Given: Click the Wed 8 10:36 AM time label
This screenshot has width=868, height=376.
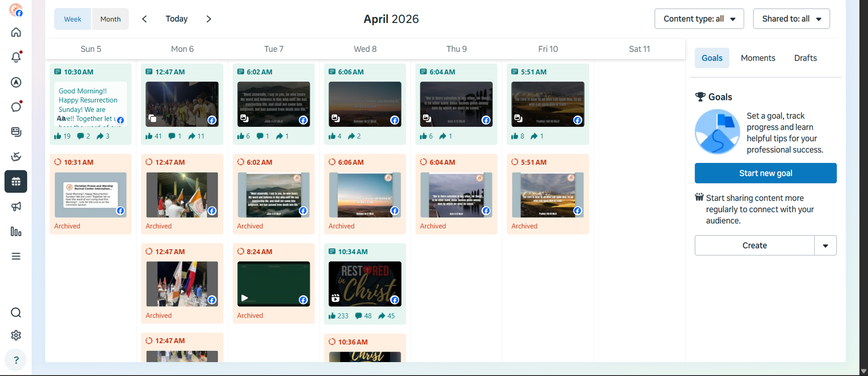Looking at the screenshot, I should (x=353, y=342).
